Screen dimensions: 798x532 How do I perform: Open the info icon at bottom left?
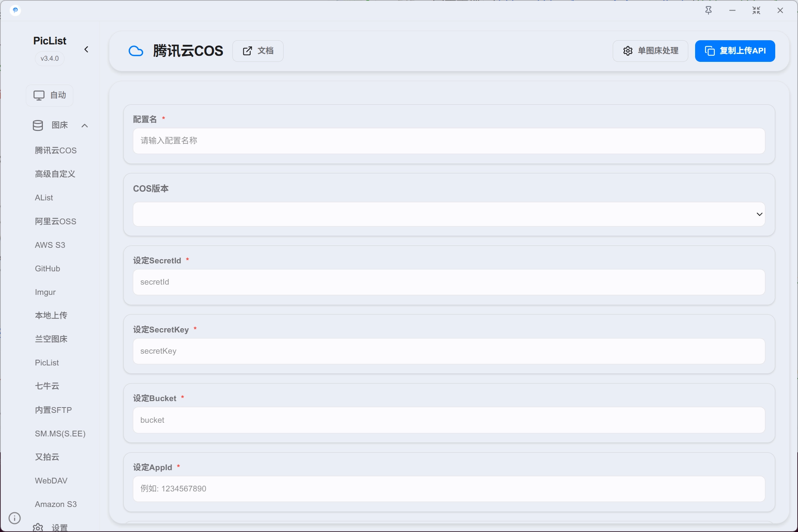point(14,518)
